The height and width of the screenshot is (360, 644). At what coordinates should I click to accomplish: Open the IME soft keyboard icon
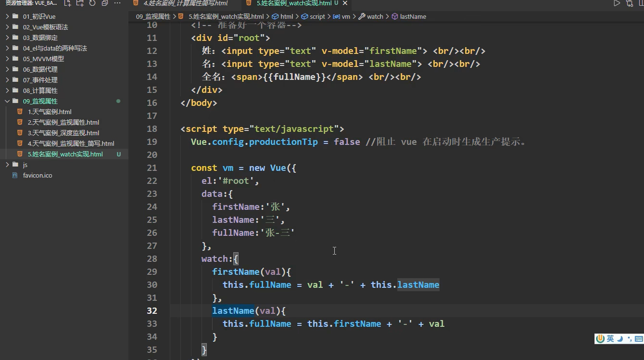click(639, 339)
